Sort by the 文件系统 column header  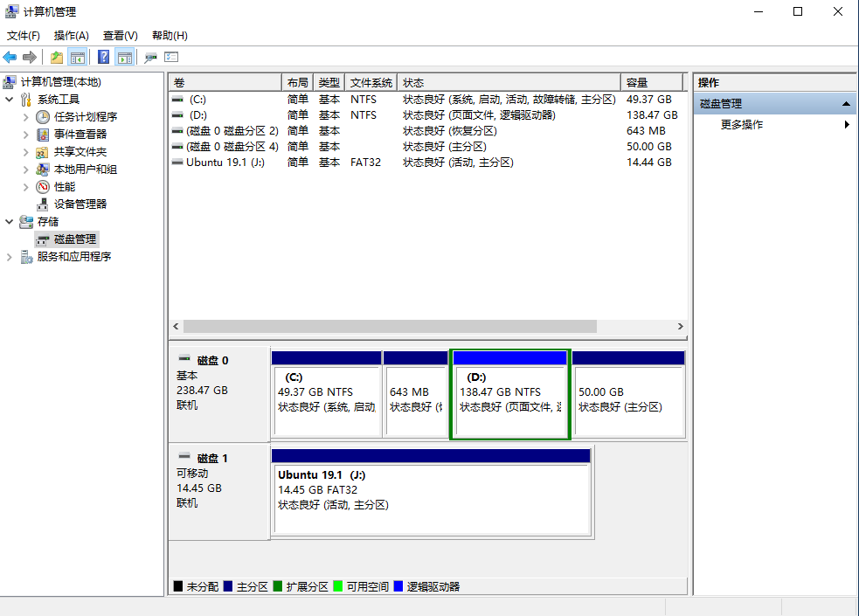(371, 83)
